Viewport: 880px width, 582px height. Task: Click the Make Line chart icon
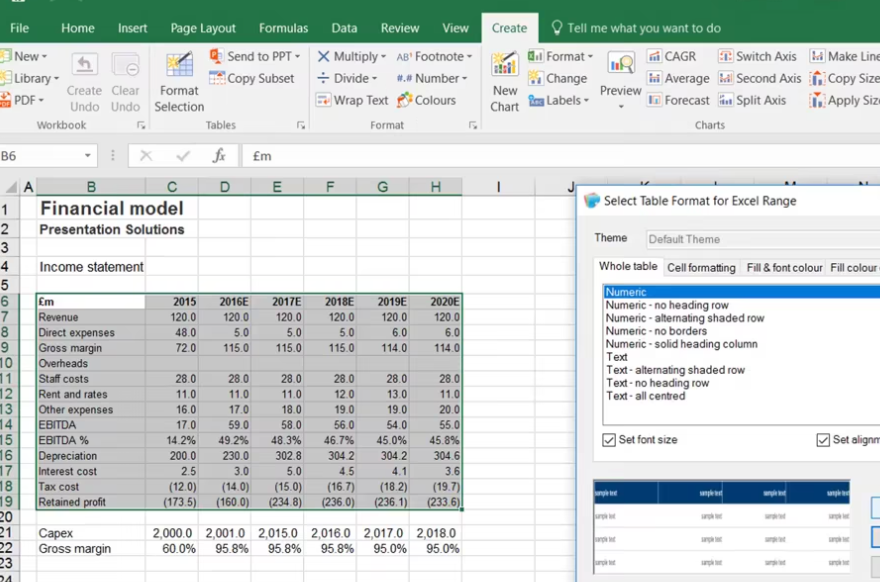(x=817, y=56)
